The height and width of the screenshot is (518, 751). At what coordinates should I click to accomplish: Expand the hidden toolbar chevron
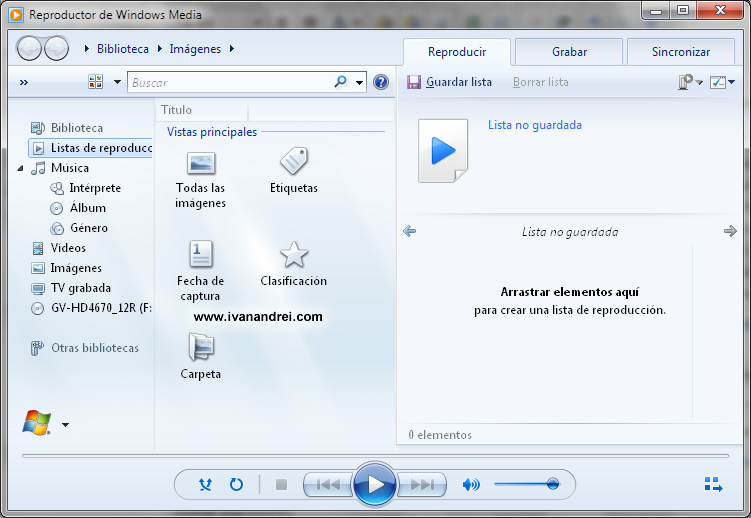click(23, 82)
